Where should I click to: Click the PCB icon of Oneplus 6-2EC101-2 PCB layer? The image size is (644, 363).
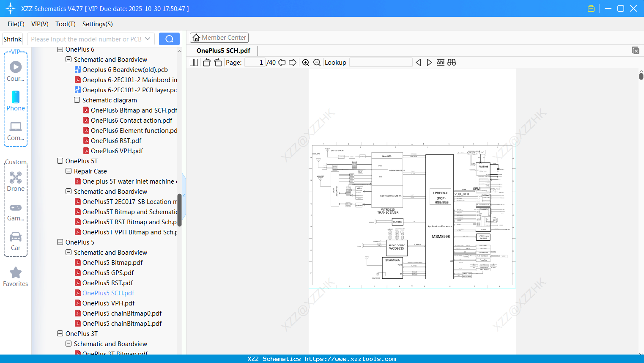[x=78, y=90]
